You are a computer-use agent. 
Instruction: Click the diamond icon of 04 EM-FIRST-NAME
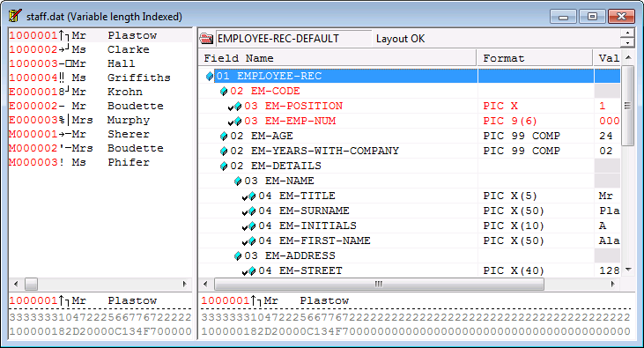coord(252,241)
